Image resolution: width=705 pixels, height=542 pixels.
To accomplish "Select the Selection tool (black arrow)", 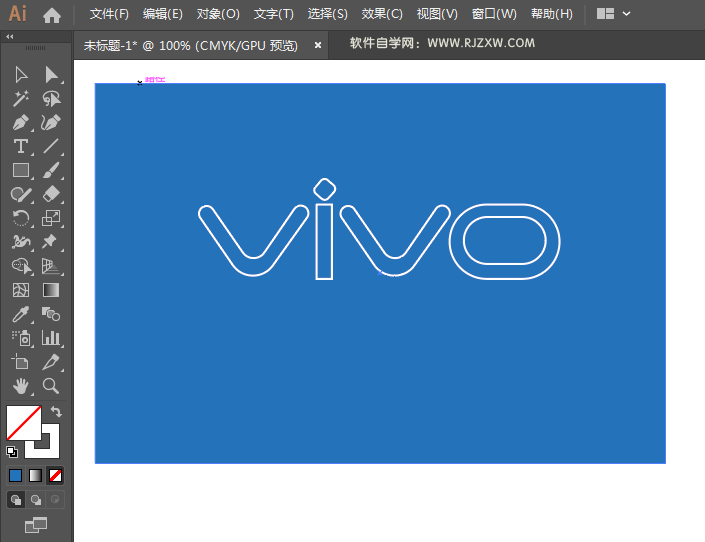I will [x=21, y=75].
